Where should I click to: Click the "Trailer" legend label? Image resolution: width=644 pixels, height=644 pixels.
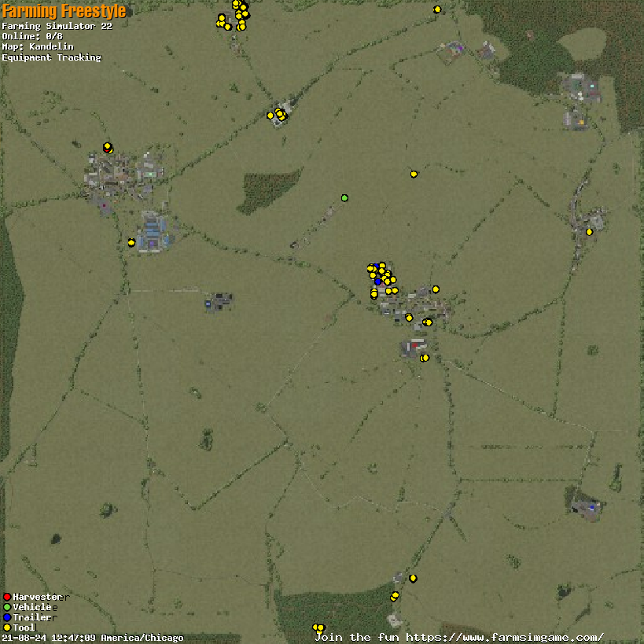[31, 617]
